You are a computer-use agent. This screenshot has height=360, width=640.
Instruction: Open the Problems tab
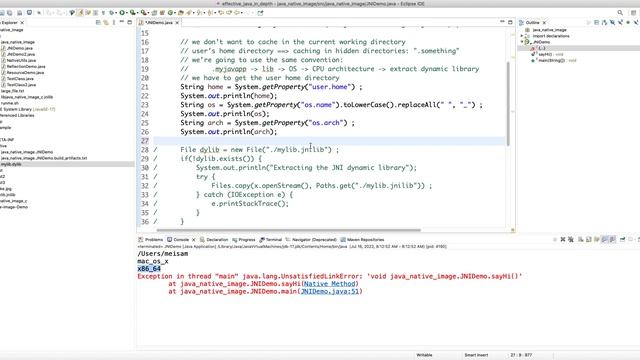point(151,240)
